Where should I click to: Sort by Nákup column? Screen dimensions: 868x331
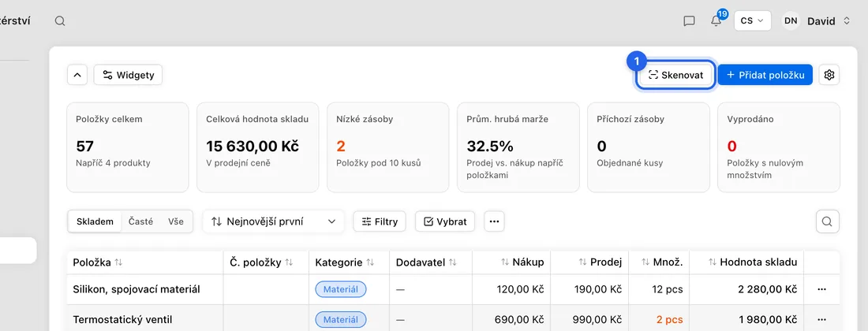[522, 262]
